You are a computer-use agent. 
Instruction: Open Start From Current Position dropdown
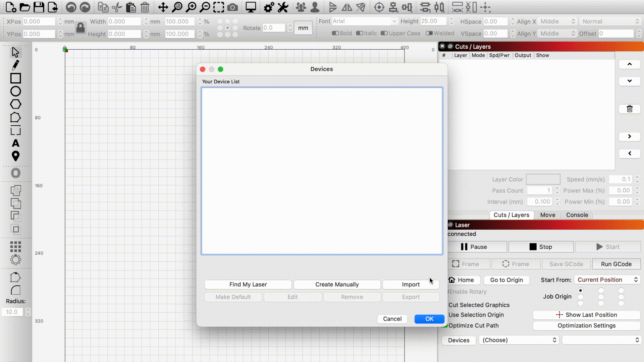[607, 280]
